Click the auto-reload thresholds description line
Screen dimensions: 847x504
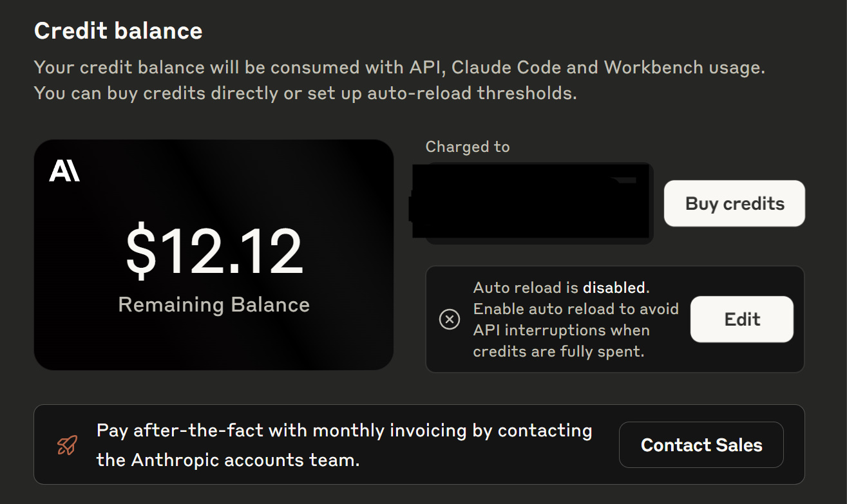pyautogui.click(x=305, y=93)
